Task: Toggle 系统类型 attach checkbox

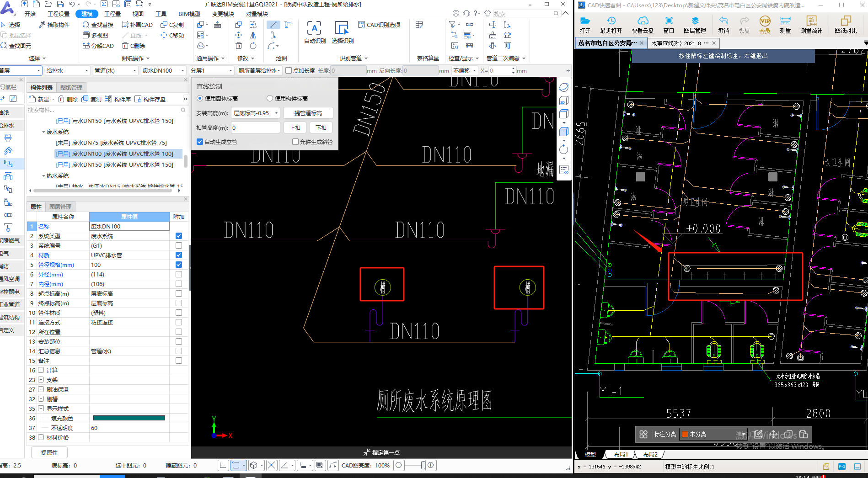Action: coord(179,236)
